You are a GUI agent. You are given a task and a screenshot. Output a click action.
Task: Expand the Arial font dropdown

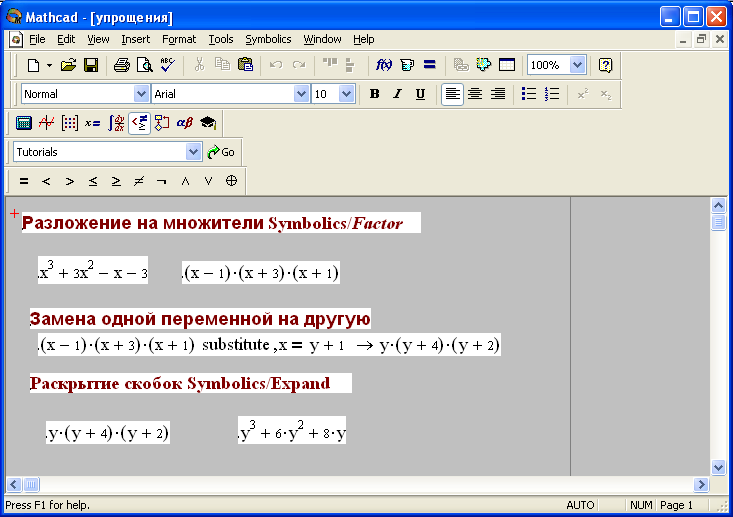pyautogui.click(x=302, y=94)
